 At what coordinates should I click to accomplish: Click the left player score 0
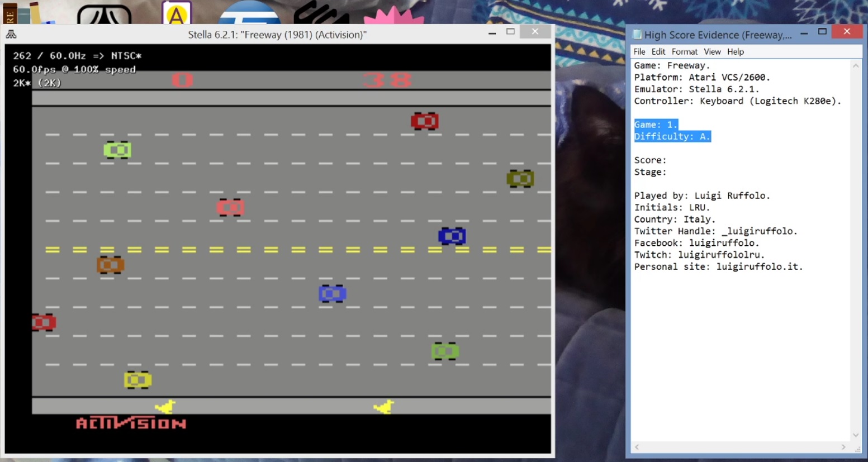click(182, 80)
